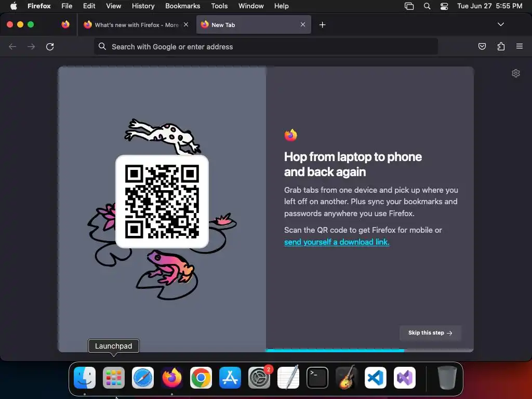This screenshot has width=532, height=399.
Task: Open Spotlight search in menu bar
Action: (x=427, y=6)
